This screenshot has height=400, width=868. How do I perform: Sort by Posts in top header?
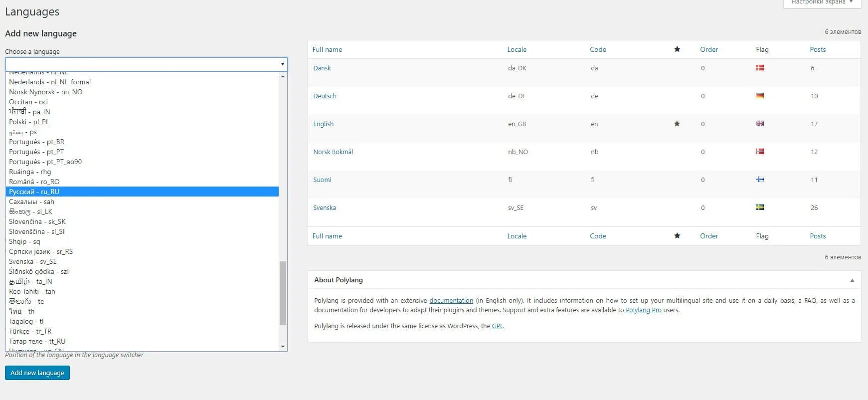[818, 49]
